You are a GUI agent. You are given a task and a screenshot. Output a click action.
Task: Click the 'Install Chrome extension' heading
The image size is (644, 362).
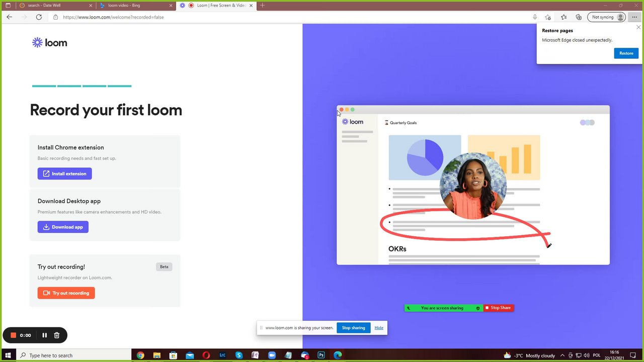[70, 147]
